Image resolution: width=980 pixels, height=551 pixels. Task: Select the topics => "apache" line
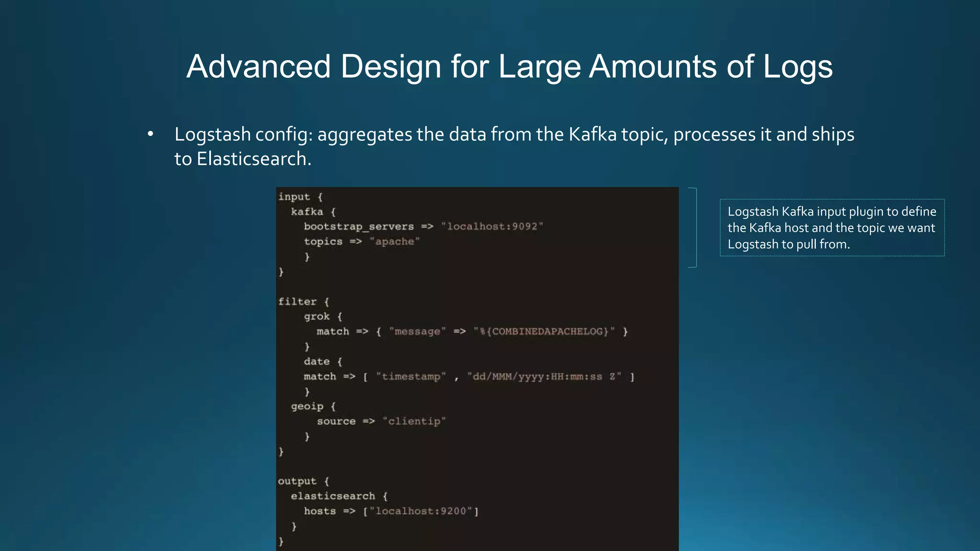(x=362, y=242)
